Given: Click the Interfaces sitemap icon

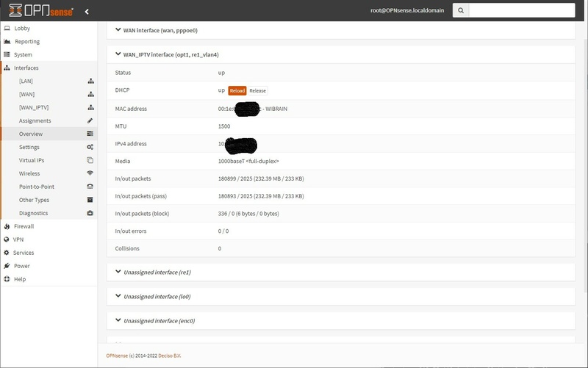Looking at the screenshot, I should click(7, 68).
